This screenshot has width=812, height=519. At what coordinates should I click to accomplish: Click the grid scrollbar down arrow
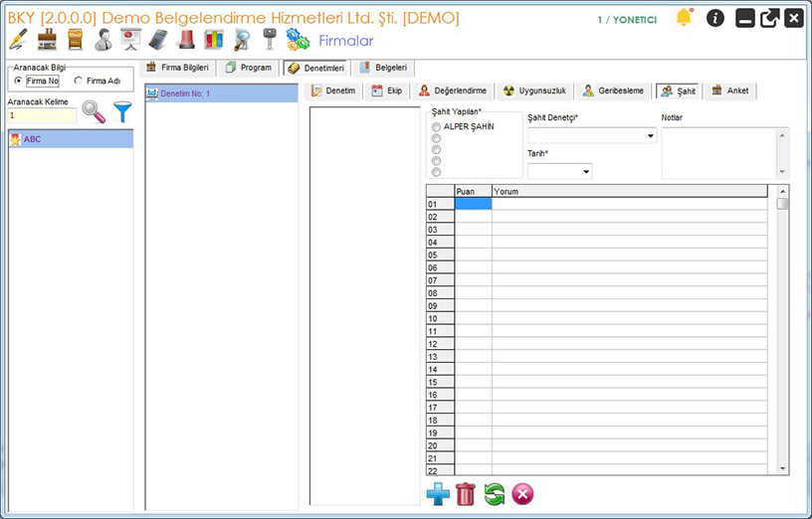point(782,469)
